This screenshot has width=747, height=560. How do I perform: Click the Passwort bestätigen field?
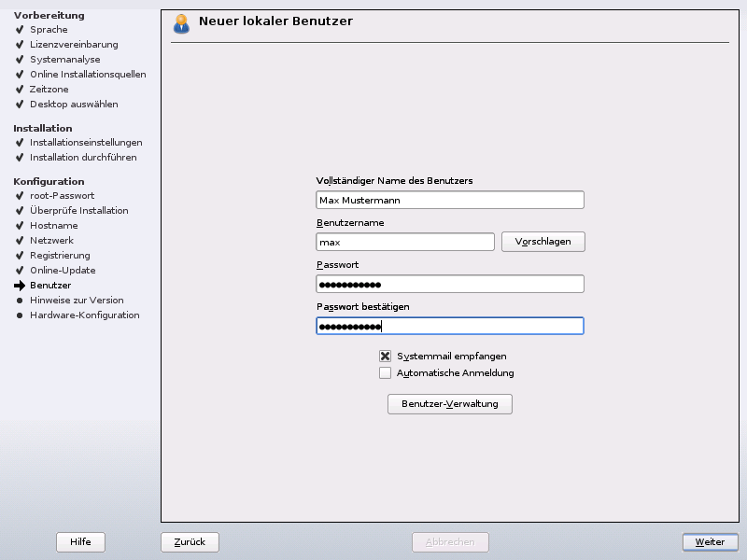coord(450,326)
